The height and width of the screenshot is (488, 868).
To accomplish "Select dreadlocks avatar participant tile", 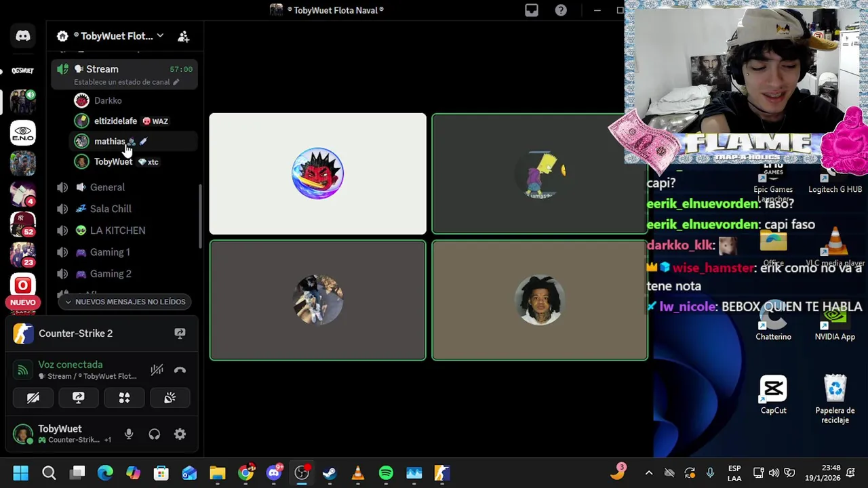I will point(540,300).
